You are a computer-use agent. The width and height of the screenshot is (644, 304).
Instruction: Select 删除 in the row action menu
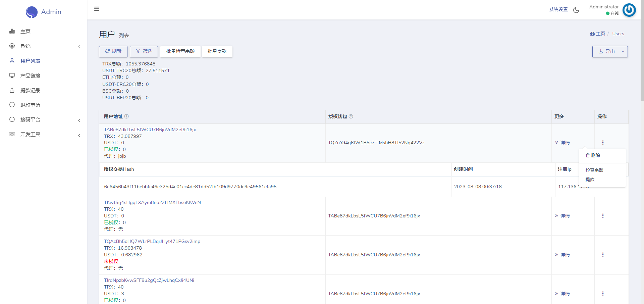point(593,155)
